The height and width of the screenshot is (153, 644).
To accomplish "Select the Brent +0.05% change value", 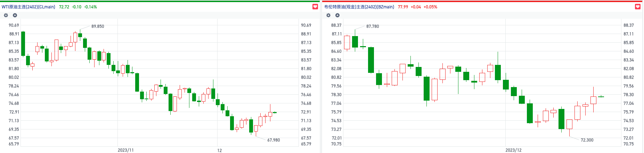I will [430, 7].
